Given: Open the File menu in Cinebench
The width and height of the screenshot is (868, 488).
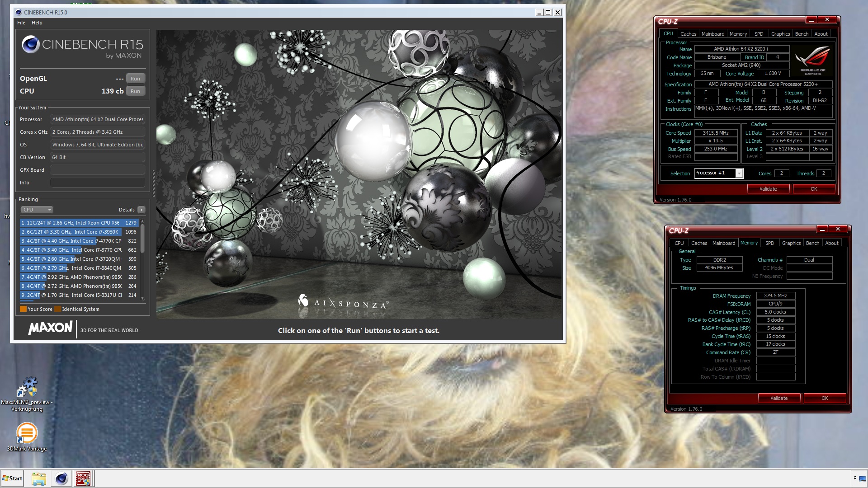Looking at the screenshot, I should (21, 23).
